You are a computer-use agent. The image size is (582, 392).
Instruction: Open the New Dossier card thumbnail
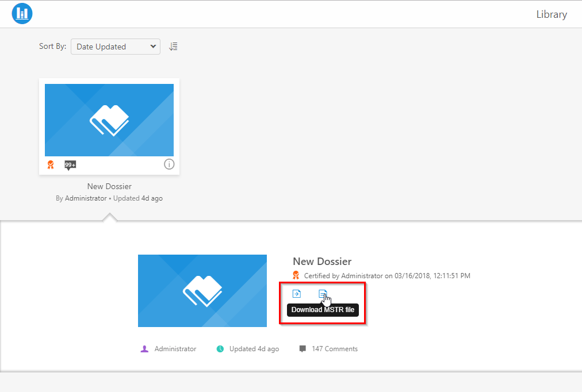point(109,120)
